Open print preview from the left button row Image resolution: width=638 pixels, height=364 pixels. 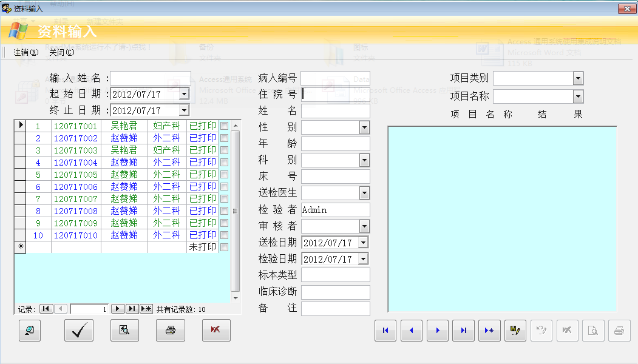124,330
